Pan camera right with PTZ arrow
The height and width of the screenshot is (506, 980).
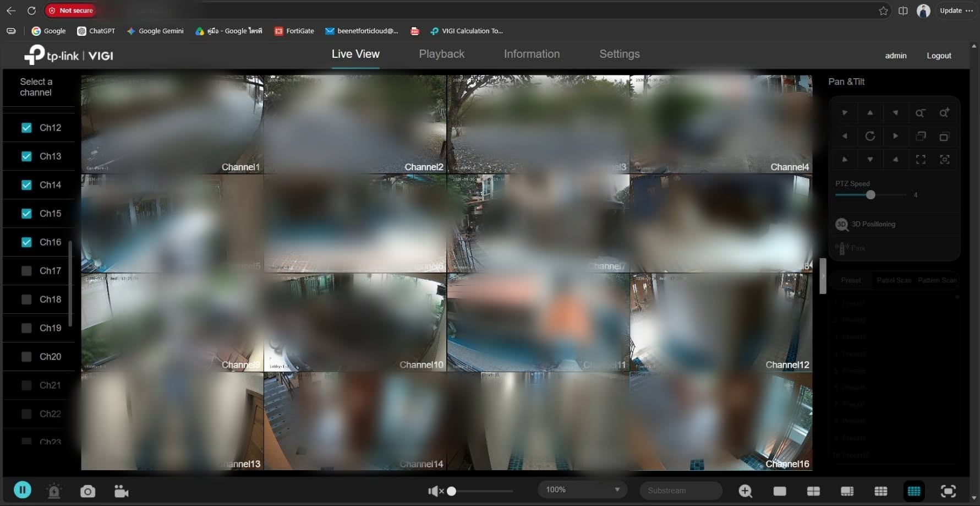(x=896, y=136)
